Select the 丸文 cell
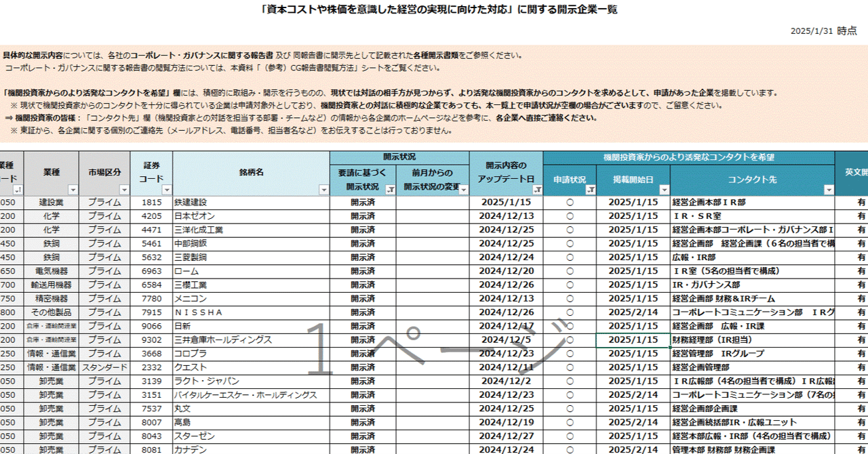Screen dimensions: 868x454 click(251, 409)
